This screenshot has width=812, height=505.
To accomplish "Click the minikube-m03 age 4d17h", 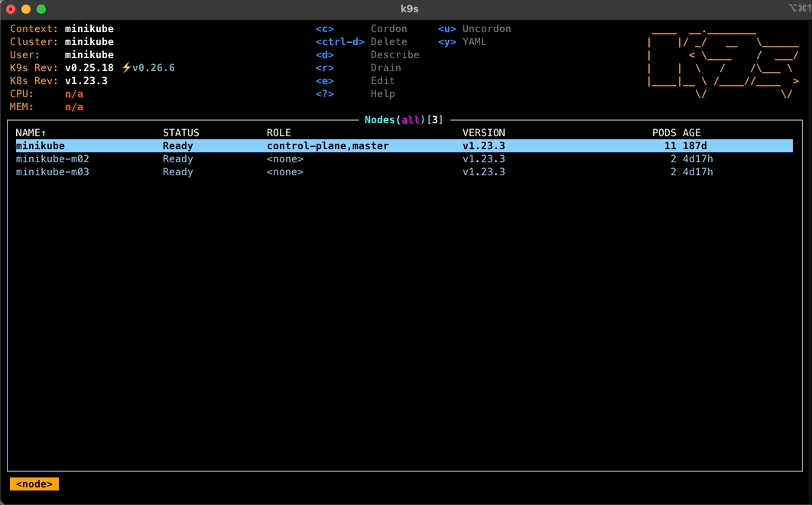I will 697,171.
